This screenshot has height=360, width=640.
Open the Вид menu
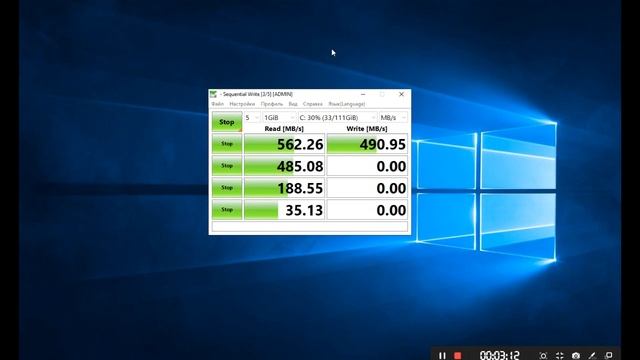pyautogui.click(x=293, y=104)
